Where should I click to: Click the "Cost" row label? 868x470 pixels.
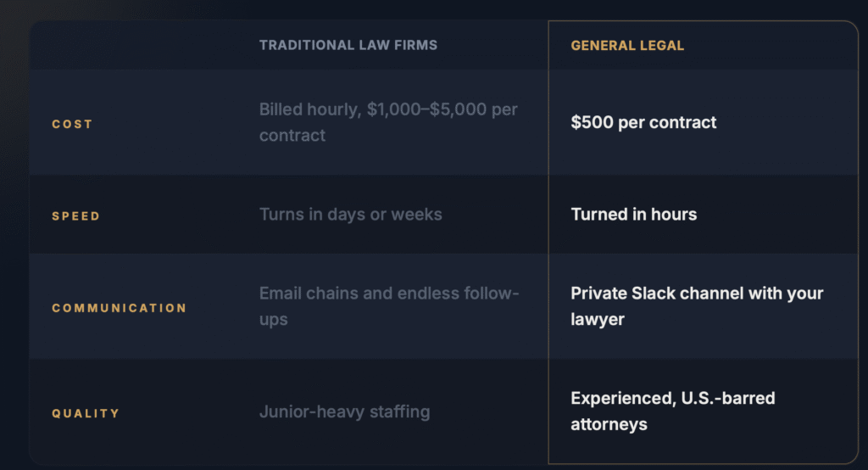point(72,124)
